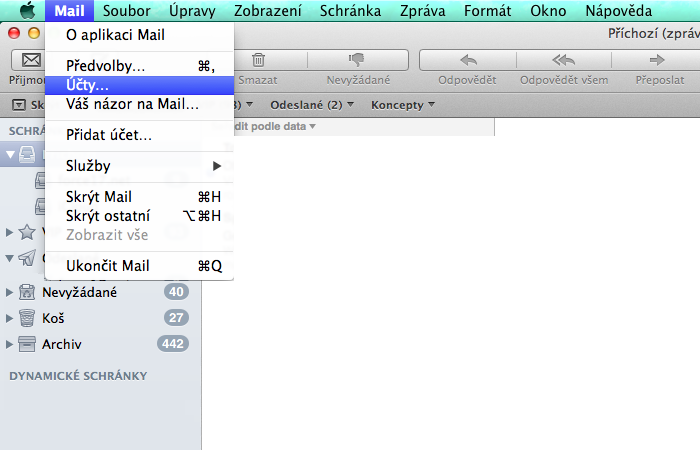Choose Účty… from Mail menu

pyautogui.click(x=139, y=85)
